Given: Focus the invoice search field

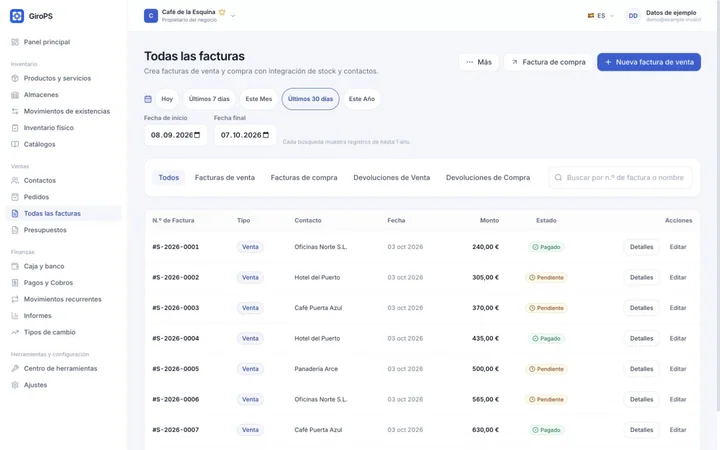Looking at the screenshot, I should (x=620, y=178).
